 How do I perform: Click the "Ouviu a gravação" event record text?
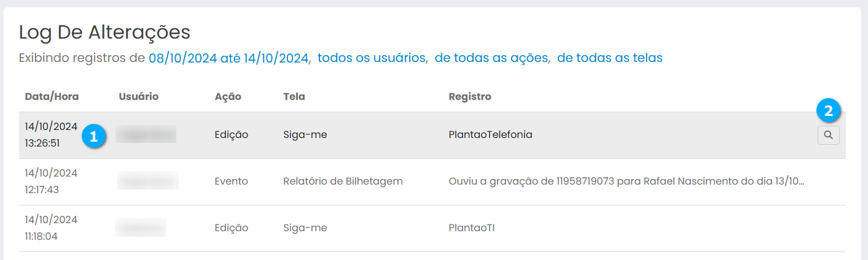(626, 182)
